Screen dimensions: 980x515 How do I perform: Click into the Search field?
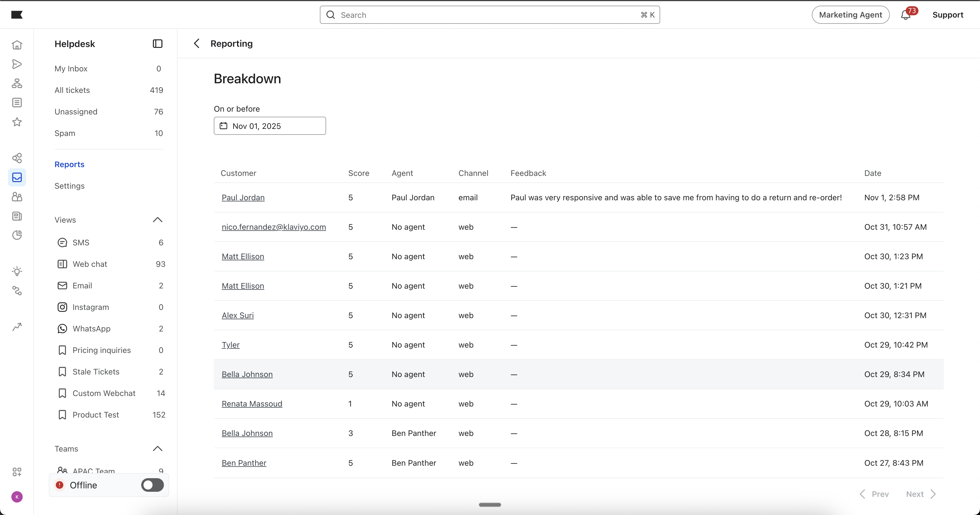click(x=489, y=15)
